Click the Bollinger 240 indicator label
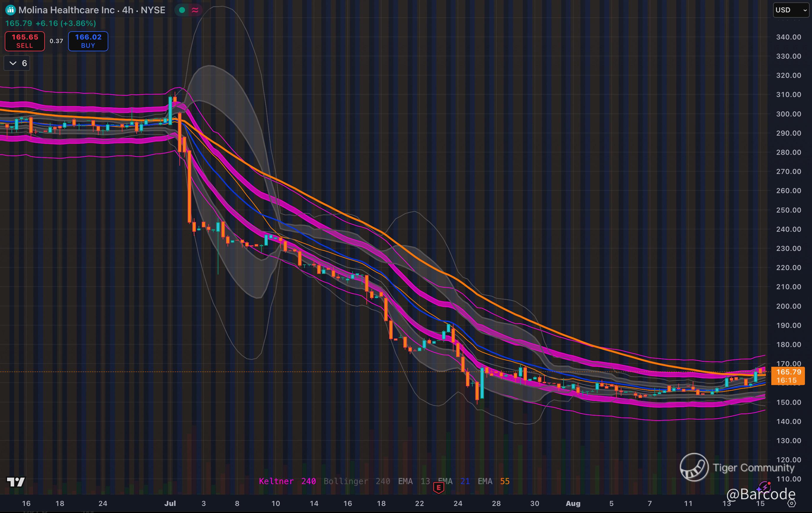Screen dimensions: 812x513 coord(356,481)
